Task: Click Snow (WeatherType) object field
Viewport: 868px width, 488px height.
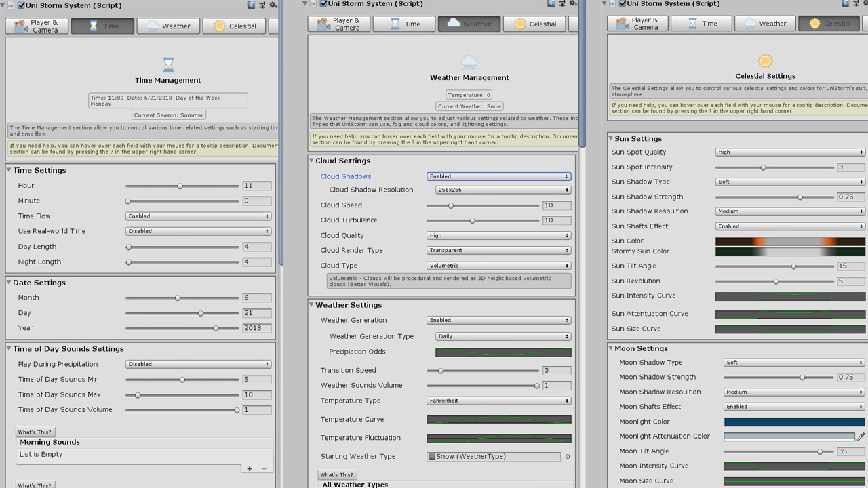Action: point(494,457)
